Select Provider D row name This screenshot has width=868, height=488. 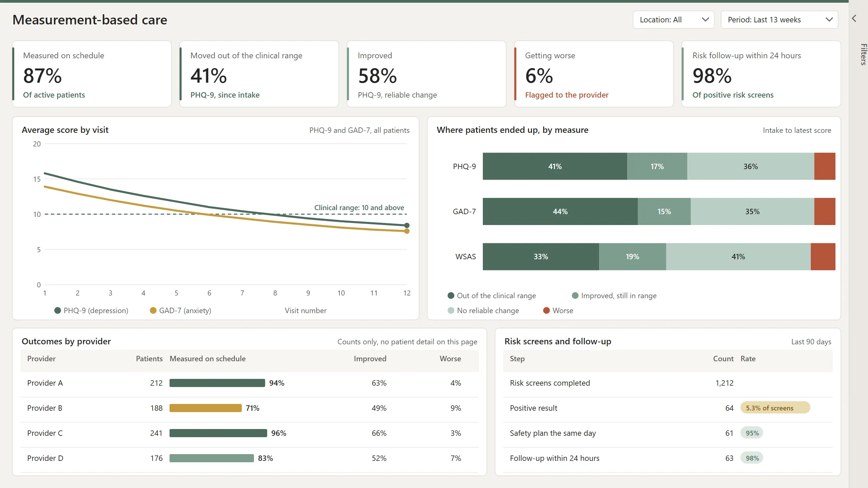coord(45,458)
